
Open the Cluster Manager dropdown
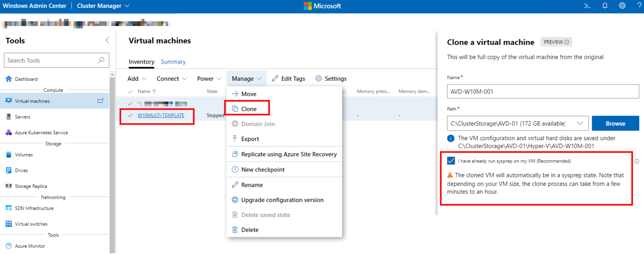(103, 5)
